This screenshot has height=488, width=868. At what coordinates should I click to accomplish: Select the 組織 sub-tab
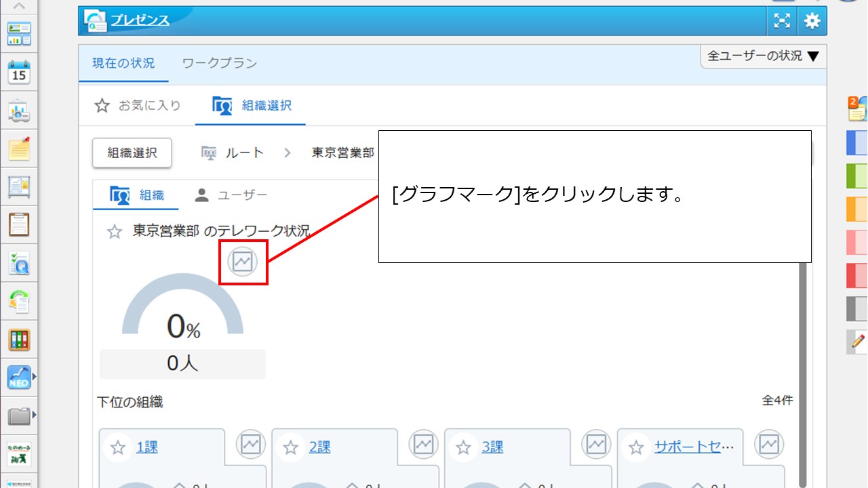[x=138, y=195]
